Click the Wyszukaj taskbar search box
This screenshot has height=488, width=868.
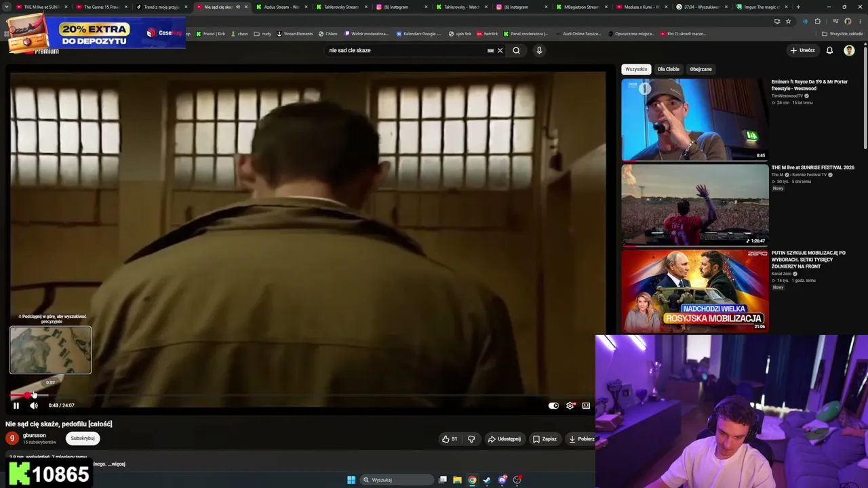[x=397, y=480]
